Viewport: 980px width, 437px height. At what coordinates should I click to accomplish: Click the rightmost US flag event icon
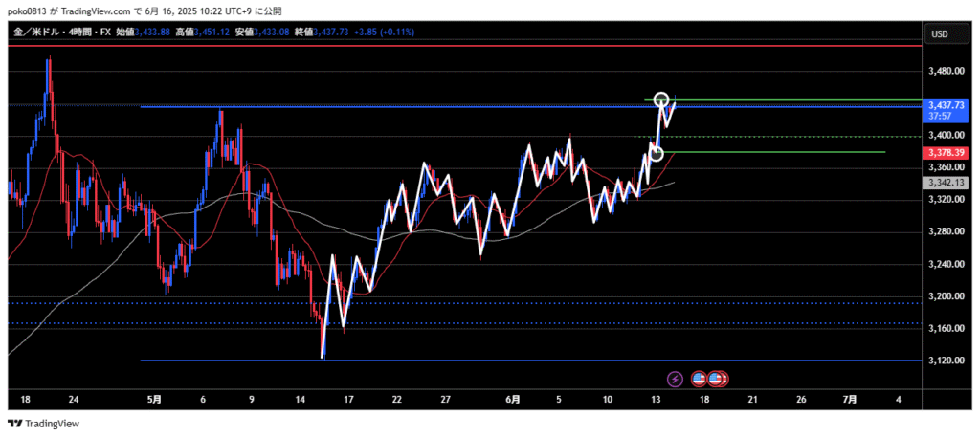point(718,379)
